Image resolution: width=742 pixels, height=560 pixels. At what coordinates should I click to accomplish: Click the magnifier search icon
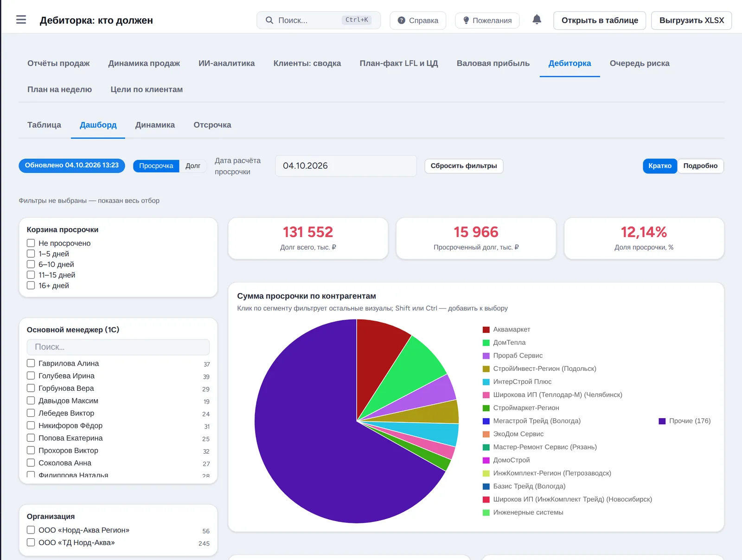click(269, 20)
